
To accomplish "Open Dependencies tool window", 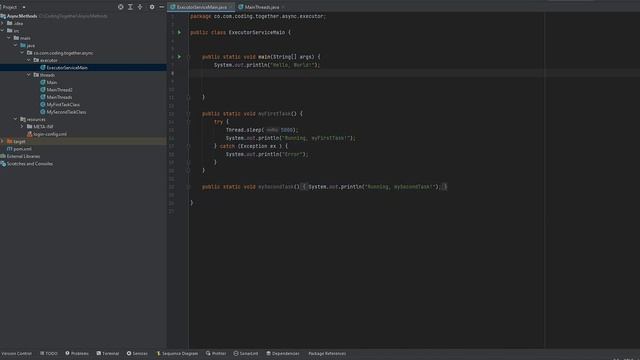I will click(x=283, y=353).
